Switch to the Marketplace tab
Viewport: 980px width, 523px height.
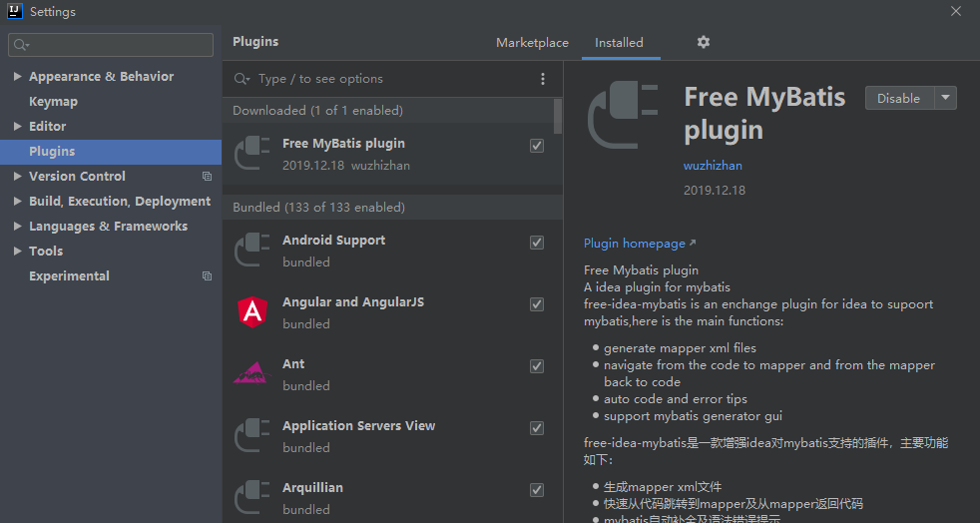coord(532,43)
